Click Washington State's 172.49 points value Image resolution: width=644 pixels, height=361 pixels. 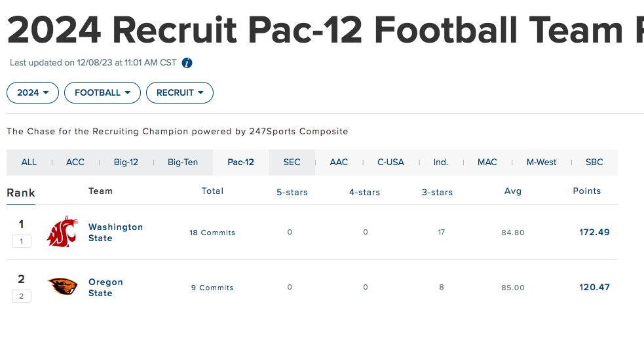point(594,232)
